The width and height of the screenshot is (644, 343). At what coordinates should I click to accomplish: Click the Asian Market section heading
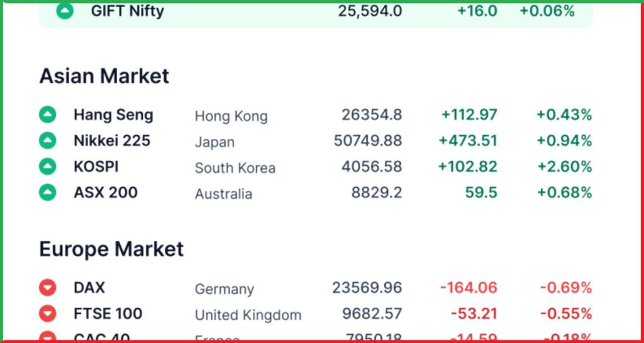(x=104, y=76)
